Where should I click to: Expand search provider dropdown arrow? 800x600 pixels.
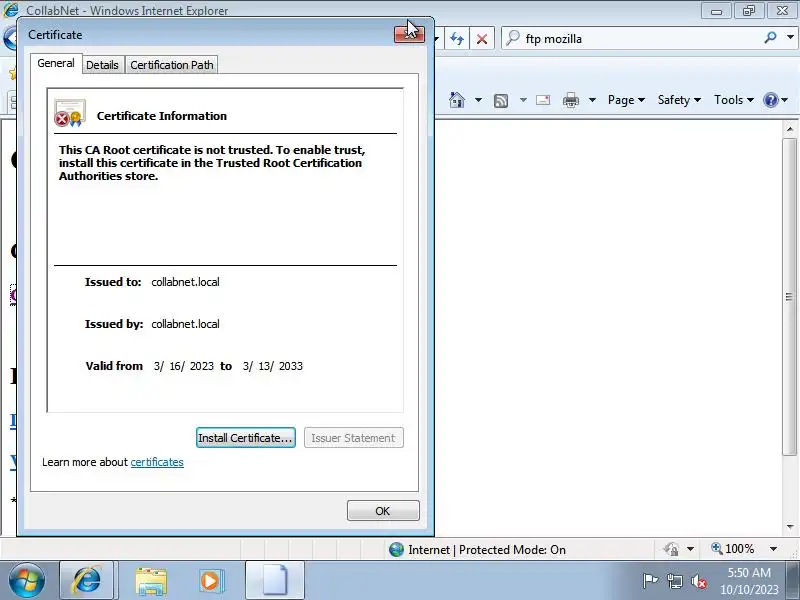click(x=790, y=38)
